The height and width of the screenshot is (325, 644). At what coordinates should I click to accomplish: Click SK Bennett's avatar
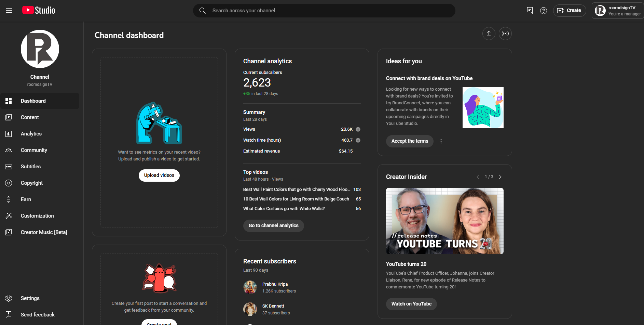[250, 309]
